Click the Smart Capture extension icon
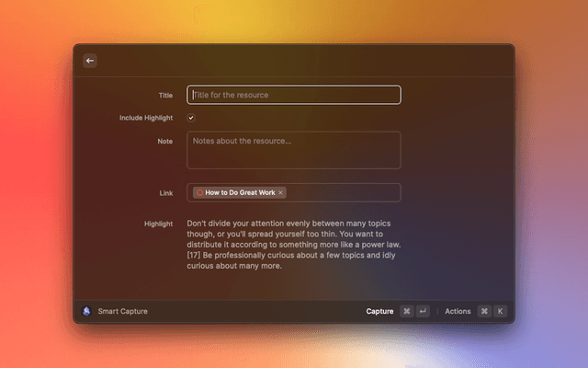The image size is (588, 368). pyautogui.click(x=86, y=311)
